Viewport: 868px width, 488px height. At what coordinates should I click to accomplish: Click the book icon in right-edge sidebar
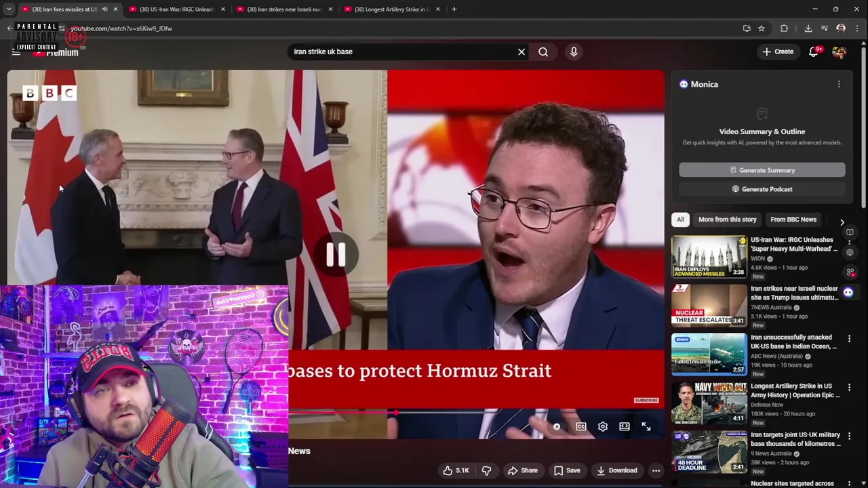tap(850, 232)
